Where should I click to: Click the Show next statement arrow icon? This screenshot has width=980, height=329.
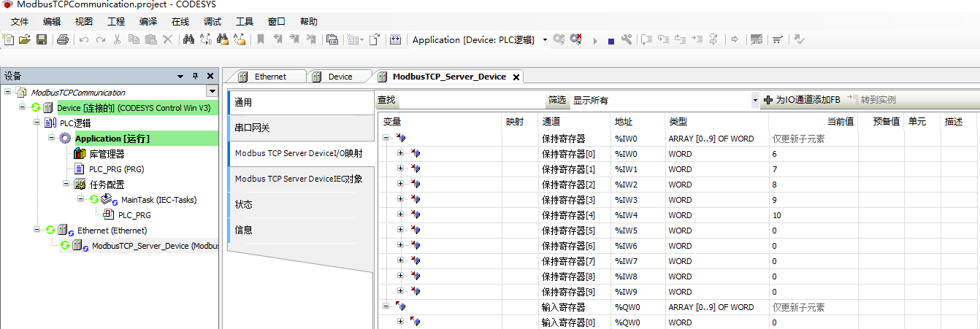(735, 39)
